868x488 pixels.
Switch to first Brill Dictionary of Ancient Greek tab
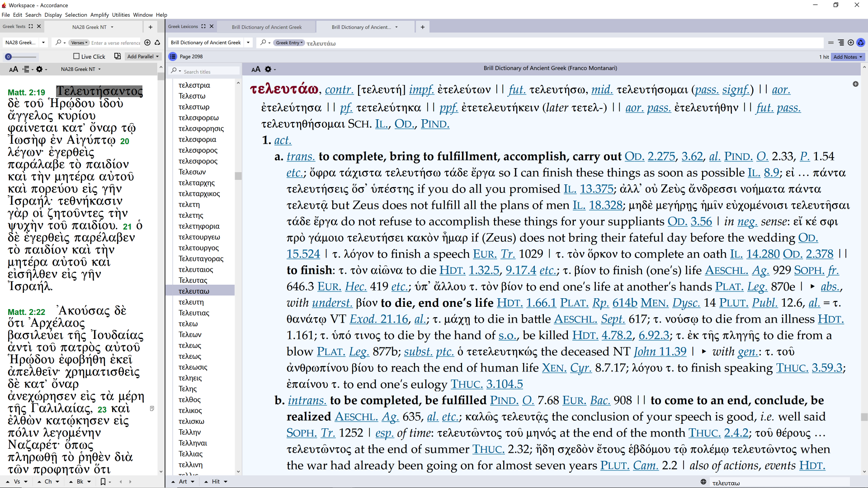click(x=267, y=27)
